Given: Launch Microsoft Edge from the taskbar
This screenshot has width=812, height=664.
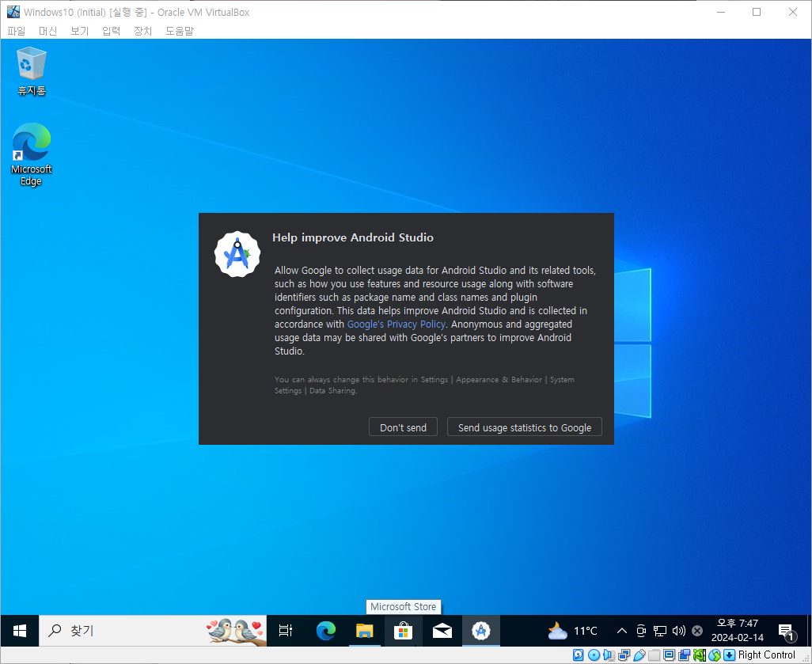Looking at the screenshot, I should coord(326,630).
